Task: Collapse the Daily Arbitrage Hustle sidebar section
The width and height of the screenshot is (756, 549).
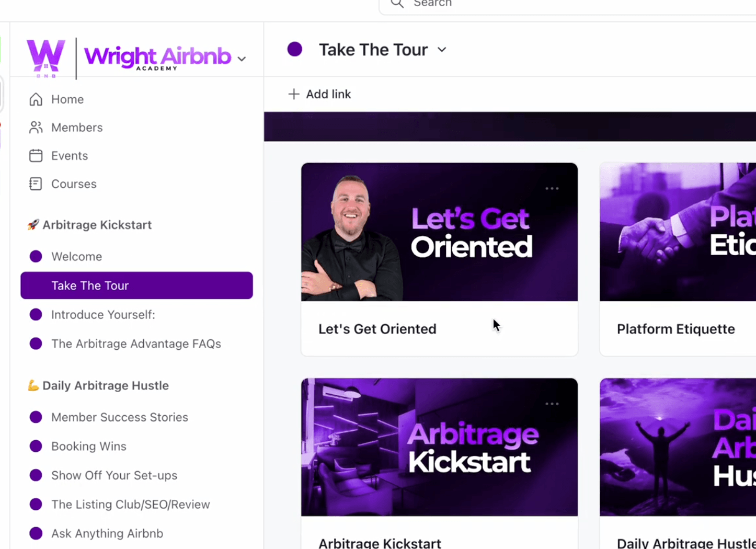Action: (98, 385)
